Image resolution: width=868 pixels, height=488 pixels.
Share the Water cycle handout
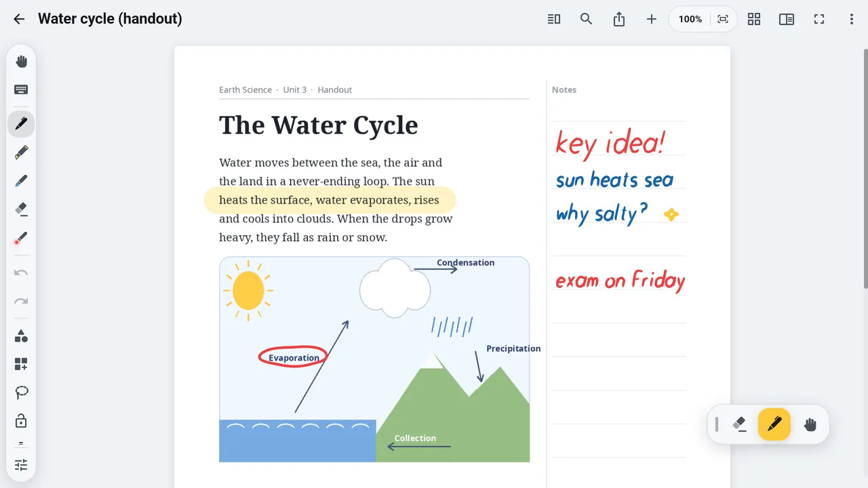coord(619,19)
